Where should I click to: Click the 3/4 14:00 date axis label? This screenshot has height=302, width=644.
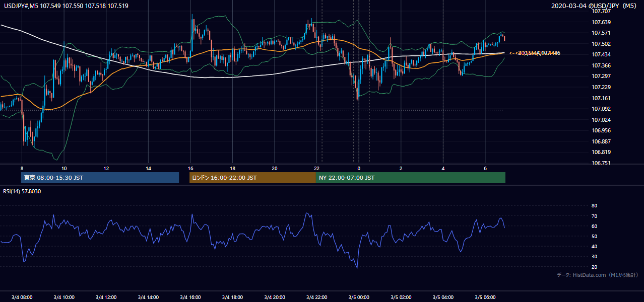click(x=148, y=297)
